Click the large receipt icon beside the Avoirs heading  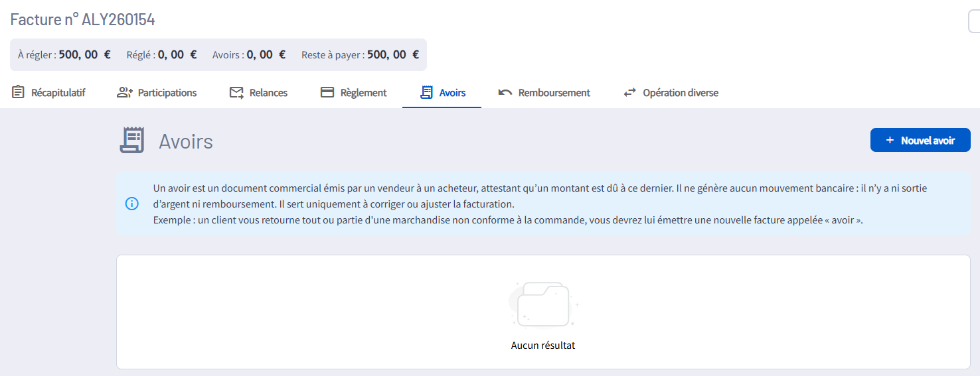point(131,141)
